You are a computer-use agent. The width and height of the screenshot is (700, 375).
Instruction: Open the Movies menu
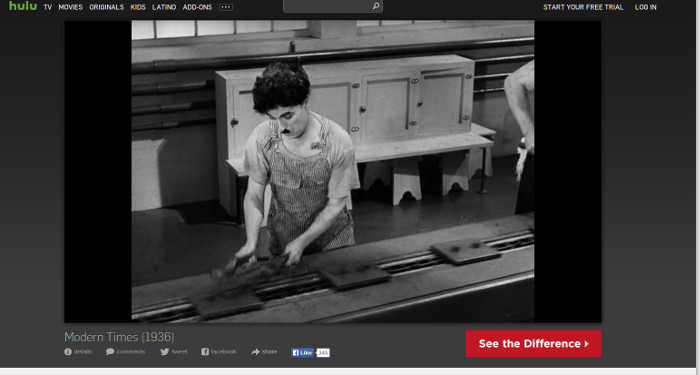coord(71,7)
